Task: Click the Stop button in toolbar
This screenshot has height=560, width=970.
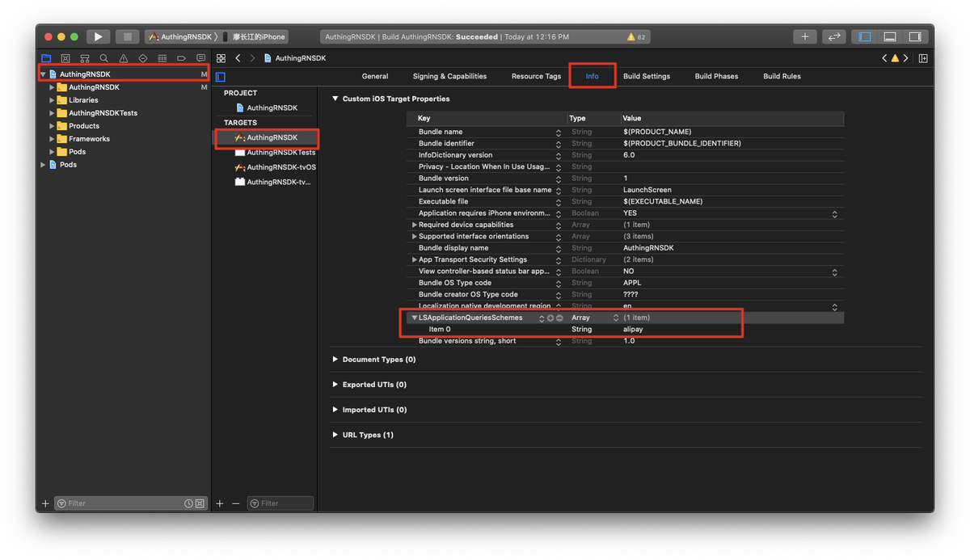Action: click(127, 36)
